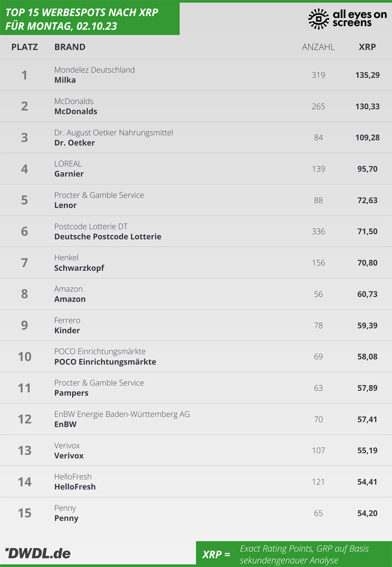Click the XRP column header

point(367,47)
